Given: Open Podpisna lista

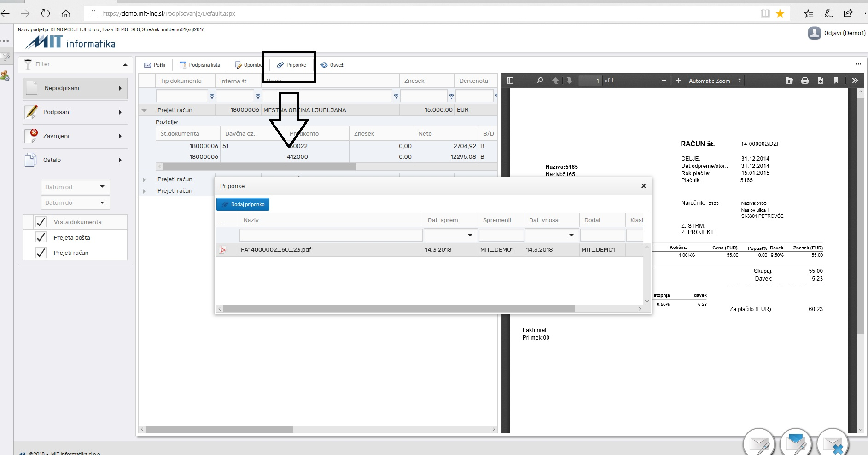Looking at the screenshot, I should click(200, 65).
